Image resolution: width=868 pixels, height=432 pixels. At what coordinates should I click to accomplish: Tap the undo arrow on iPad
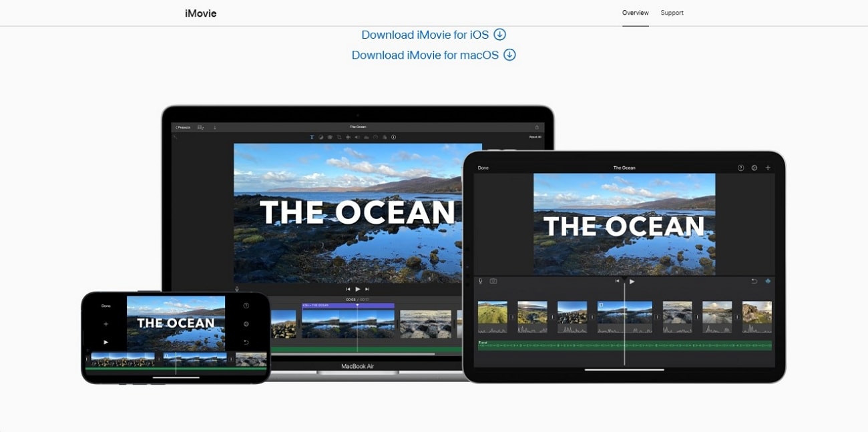(754, 281)
